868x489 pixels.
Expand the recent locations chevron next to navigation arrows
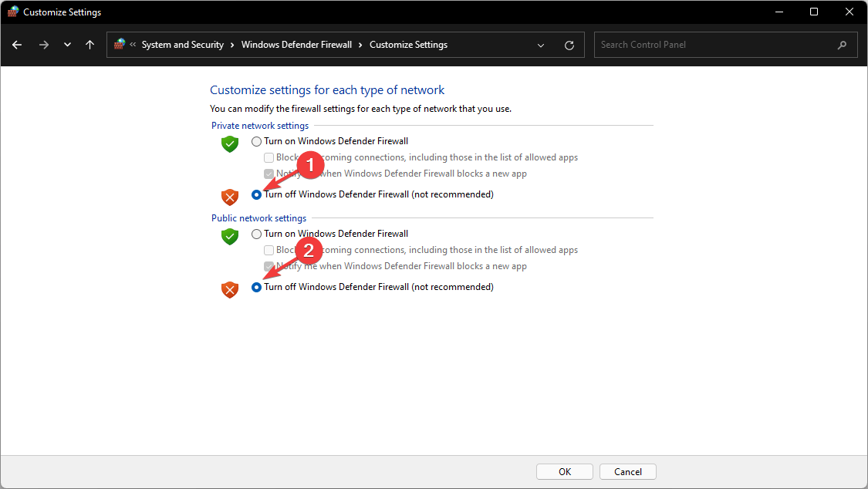tap(67, 44)
